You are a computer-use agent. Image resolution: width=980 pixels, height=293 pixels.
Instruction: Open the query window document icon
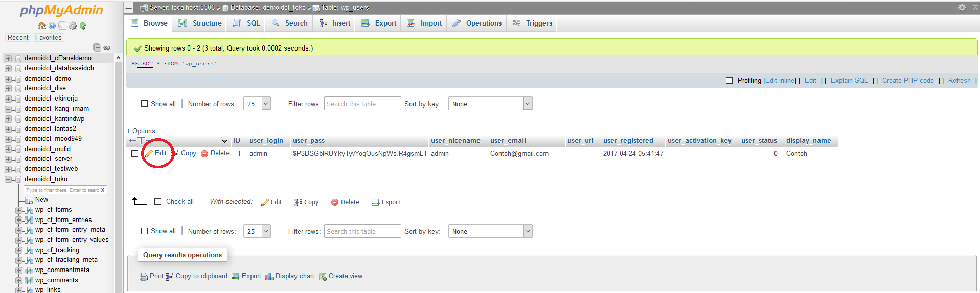[x=62, y=26]
